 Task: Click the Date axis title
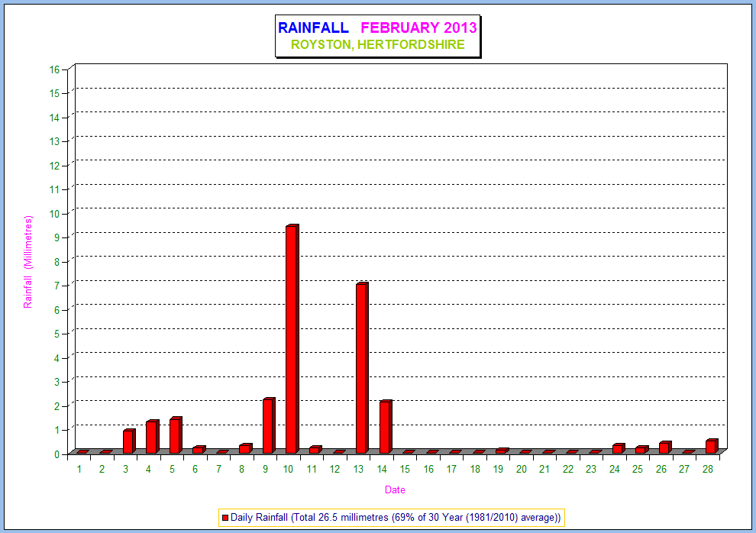tap(394, 489)
